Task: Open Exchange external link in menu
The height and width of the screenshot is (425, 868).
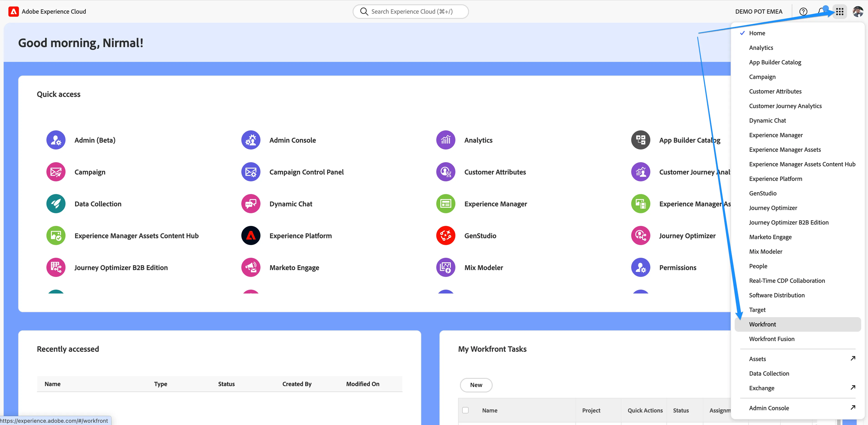Action: coord(797,388)
